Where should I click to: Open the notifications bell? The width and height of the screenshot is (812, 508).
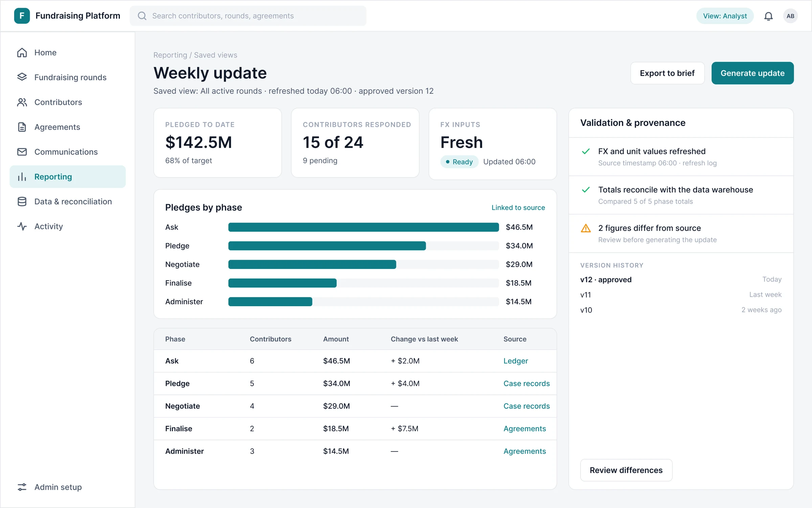pyautogui.click(x=768, y=16)
